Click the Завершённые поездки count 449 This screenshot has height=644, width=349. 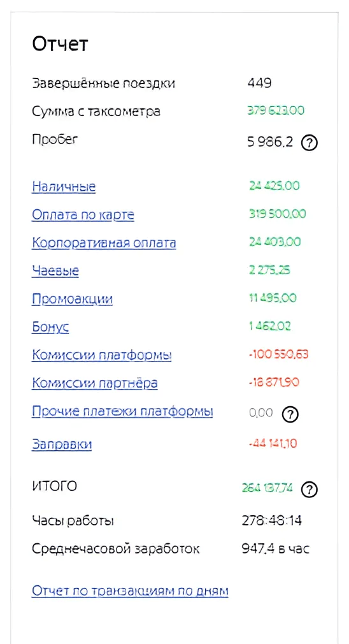(260, 83)
